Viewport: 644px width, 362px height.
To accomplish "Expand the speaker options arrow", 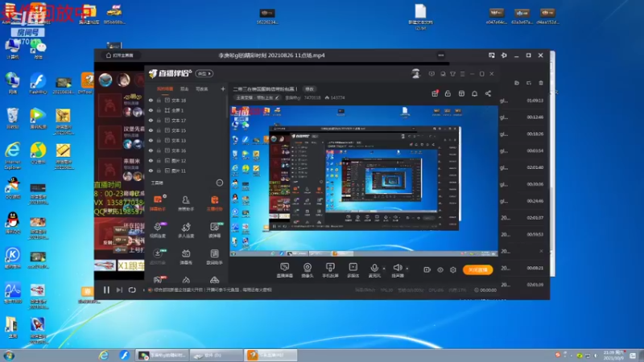I will point(407,269).
